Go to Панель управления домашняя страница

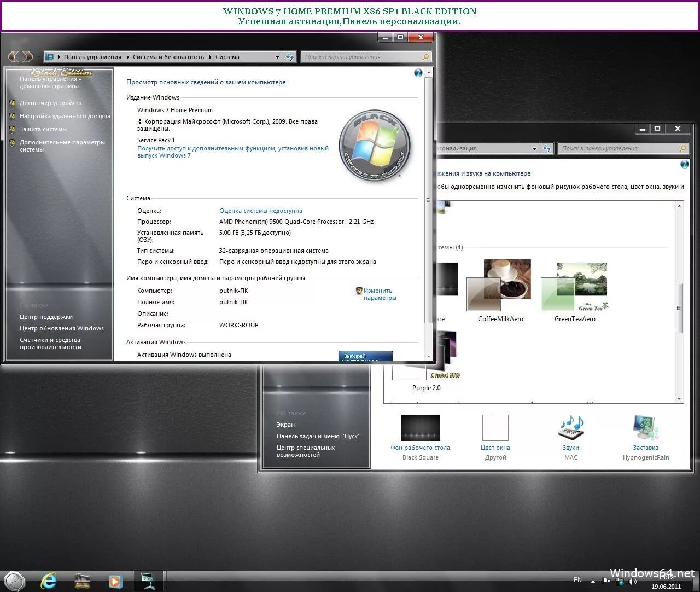pos(49,82)
